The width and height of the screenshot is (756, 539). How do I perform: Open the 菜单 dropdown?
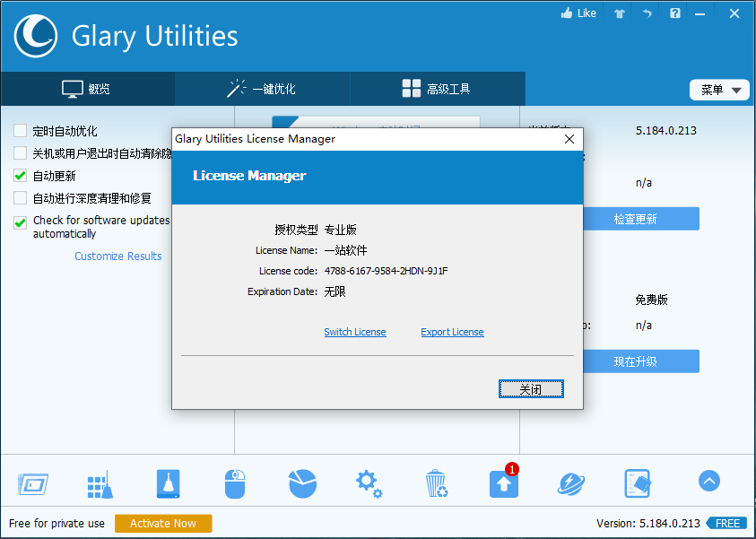(x=719, y=90)
